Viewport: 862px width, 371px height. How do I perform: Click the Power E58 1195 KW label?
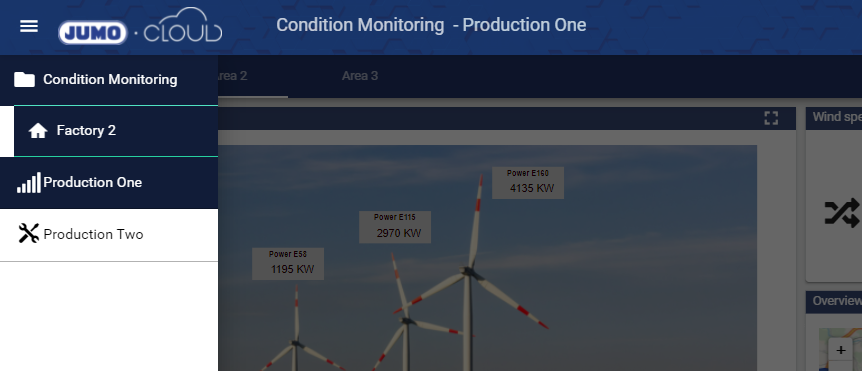(288, 264)
